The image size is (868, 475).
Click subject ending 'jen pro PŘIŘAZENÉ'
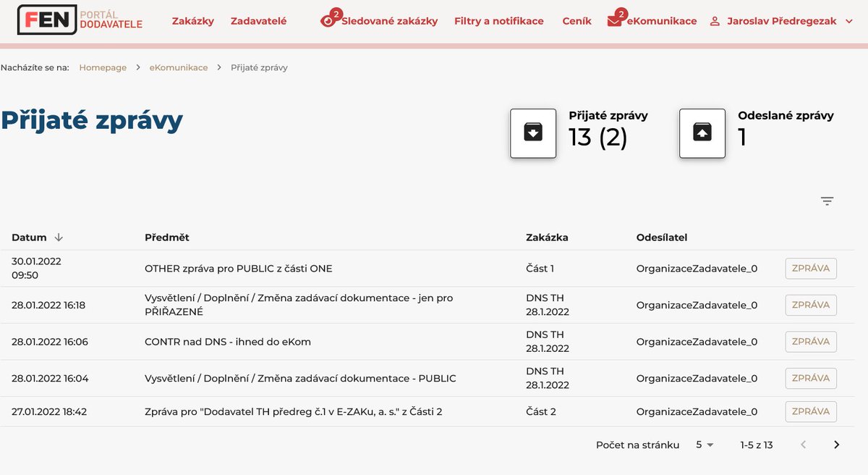click(x=299, y=305)
